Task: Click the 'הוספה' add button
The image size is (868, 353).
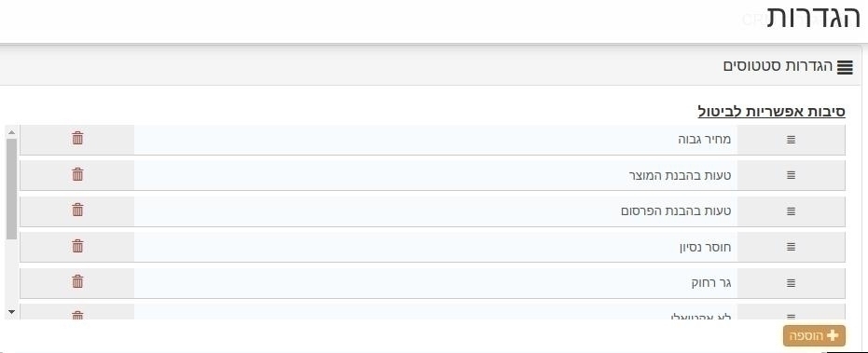Action: [814, 336]
